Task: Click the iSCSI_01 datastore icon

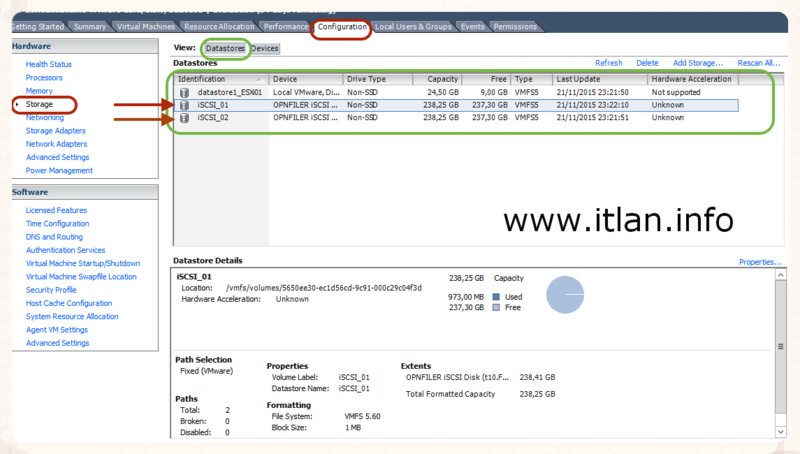Action: point(184,104)
